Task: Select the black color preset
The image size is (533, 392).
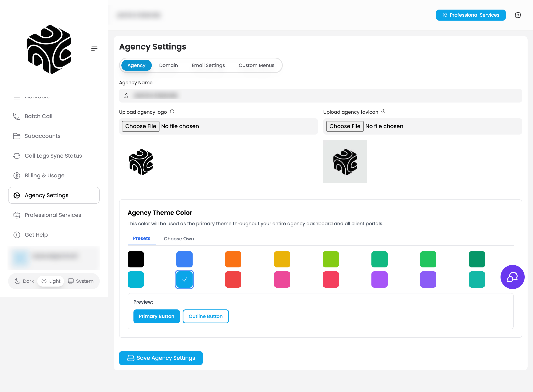Action: [x=136, y=259]
